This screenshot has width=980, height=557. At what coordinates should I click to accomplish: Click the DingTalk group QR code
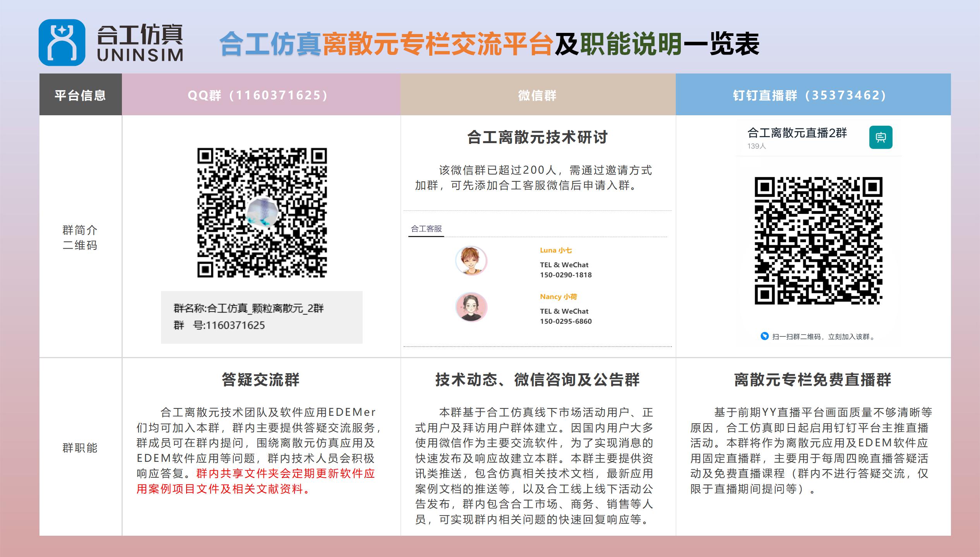pos(819,241)
